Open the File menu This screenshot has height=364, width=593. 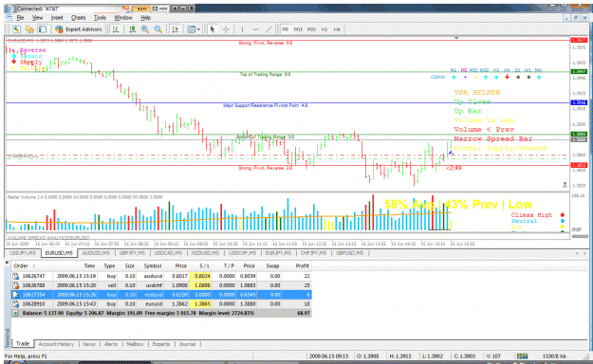(x=20, y=17)
